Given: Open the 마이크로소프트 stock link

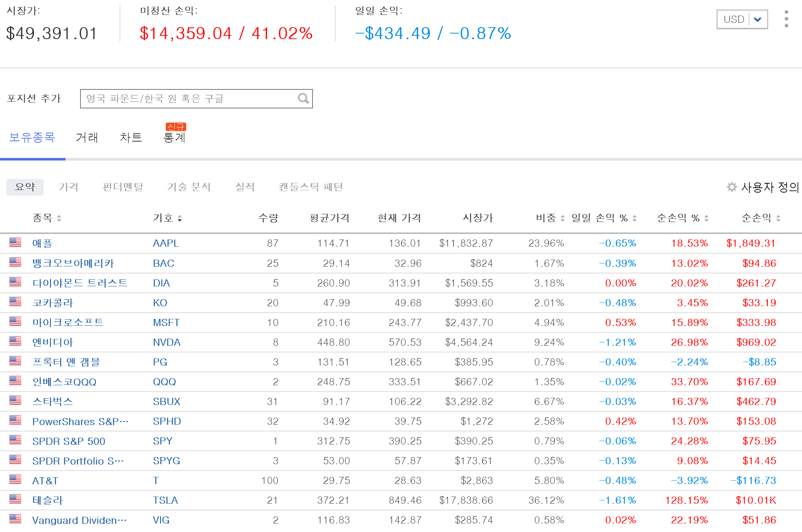Looking at the screenshot, I should (68, 322).
